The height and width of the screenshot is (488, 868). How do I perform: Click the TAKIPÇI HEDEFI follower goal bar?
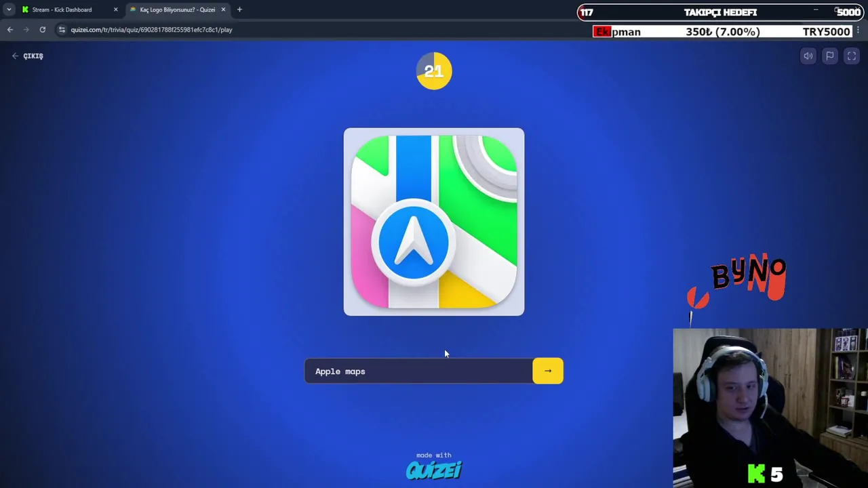(x=721, y=12)
